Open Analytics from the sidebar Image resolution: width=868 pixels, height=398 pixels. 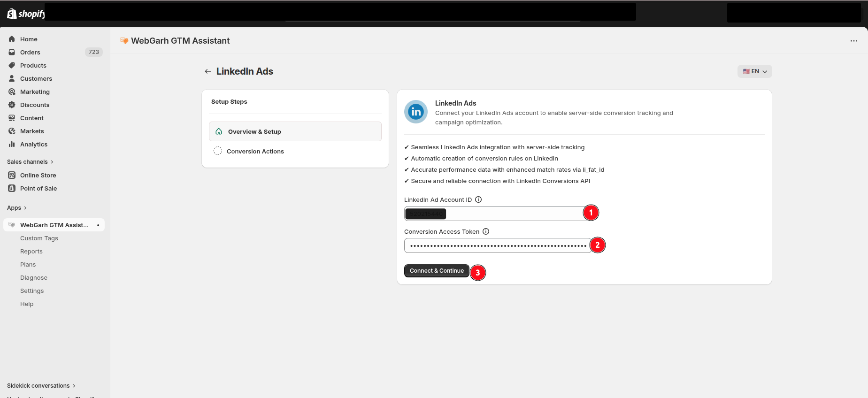pyautogui.click(x=54, y=144)
